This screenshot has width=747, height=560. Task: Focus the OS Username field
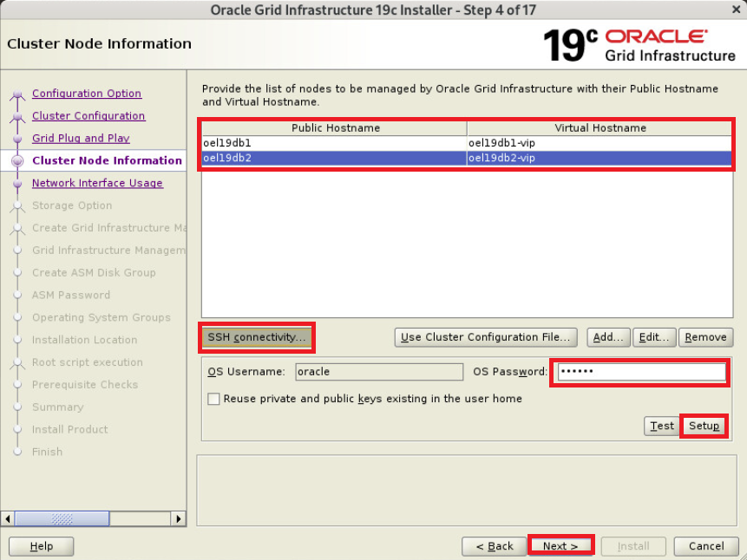[379, 371]
